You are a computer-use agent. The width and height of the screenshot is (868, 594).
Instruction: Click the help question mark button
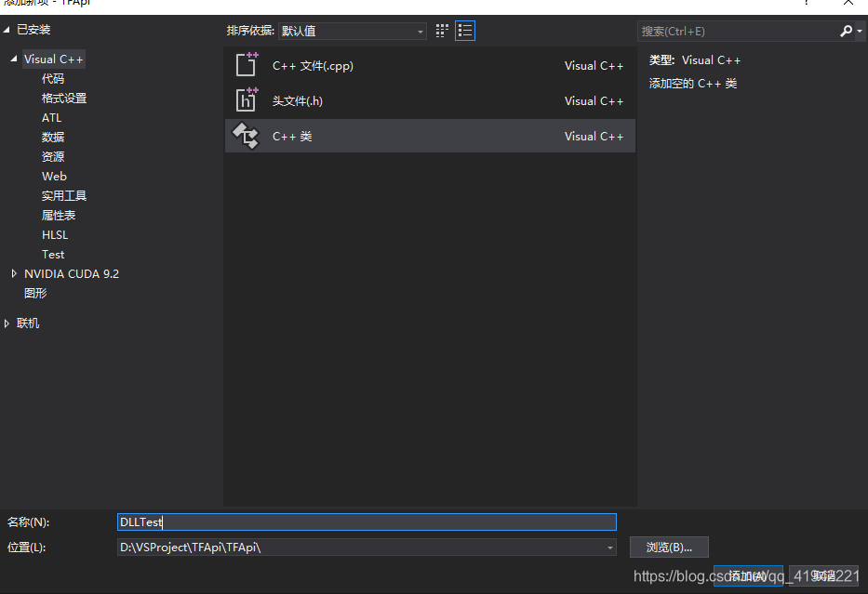(x=807, y=2)
